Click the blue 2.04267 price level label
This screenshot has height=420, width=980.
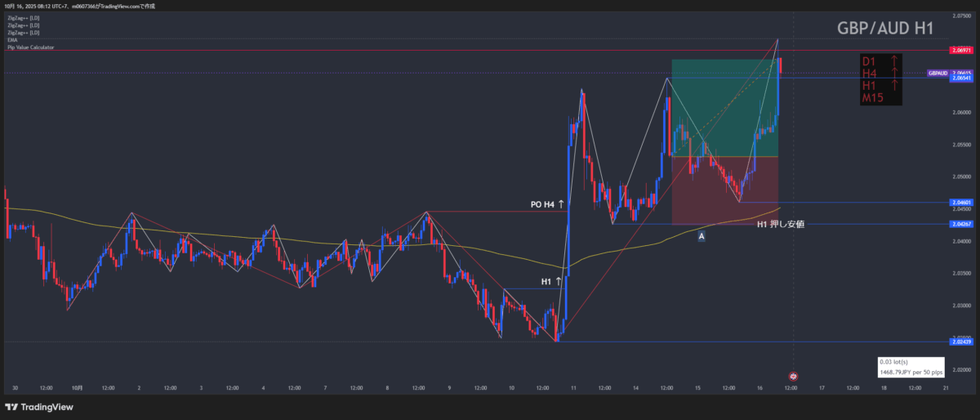click(960, 224)
